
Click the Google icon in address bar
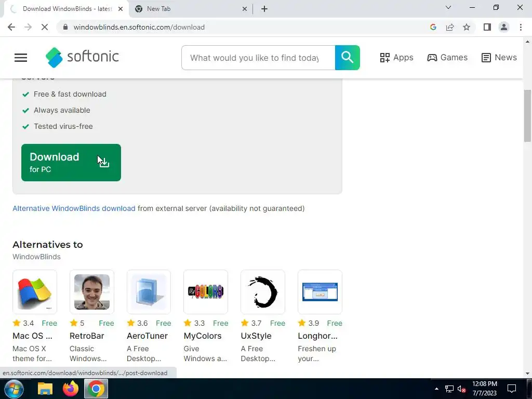coord(433,27)
